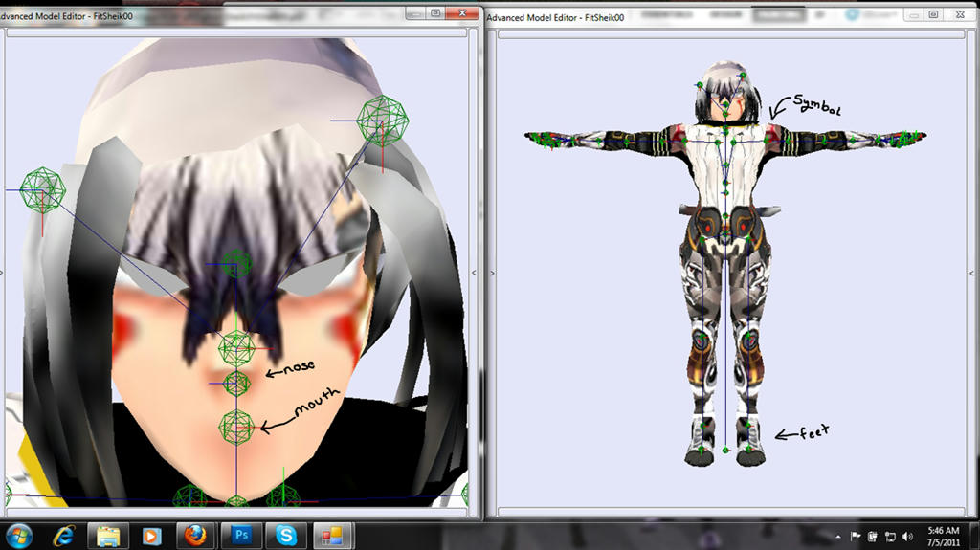Show hidden system tray icons
Image resolution: width=980 pixels, height=550 pixels.
pyautogui.click(x=839, y=536)
